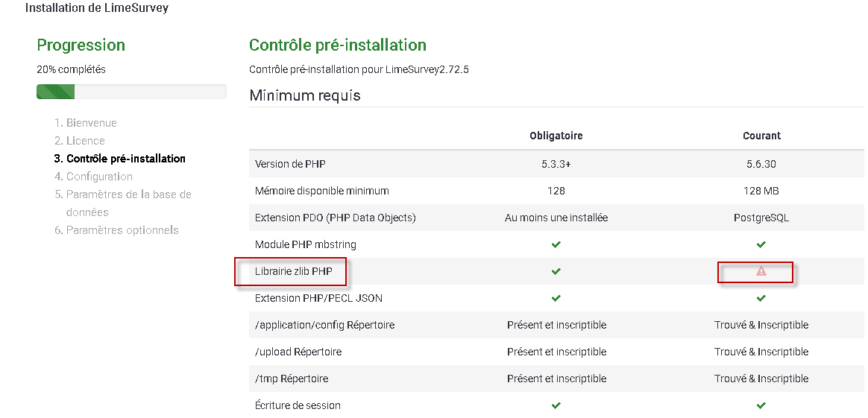868x418 pixels.
Task: Go to the Licence step
Action: pyautogui.click(x=85, y=141)
